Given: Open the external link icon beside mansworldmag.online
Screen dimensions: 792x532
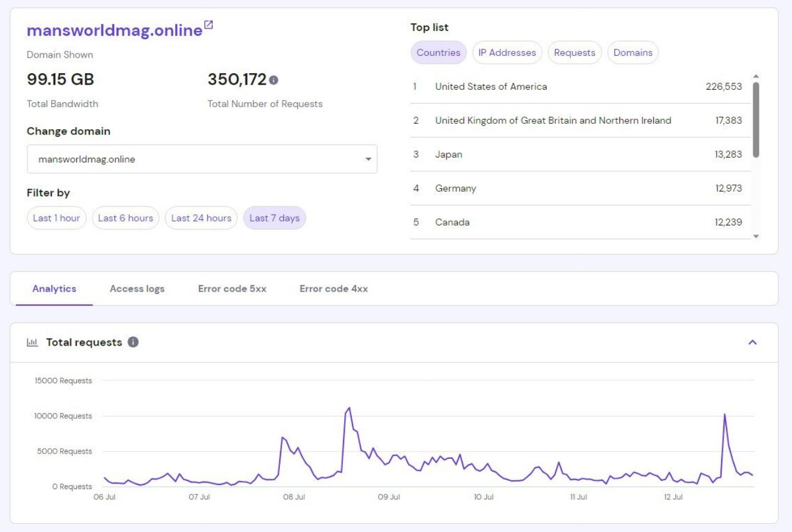Looking at the screenshot, I should [x=208, y=25].
